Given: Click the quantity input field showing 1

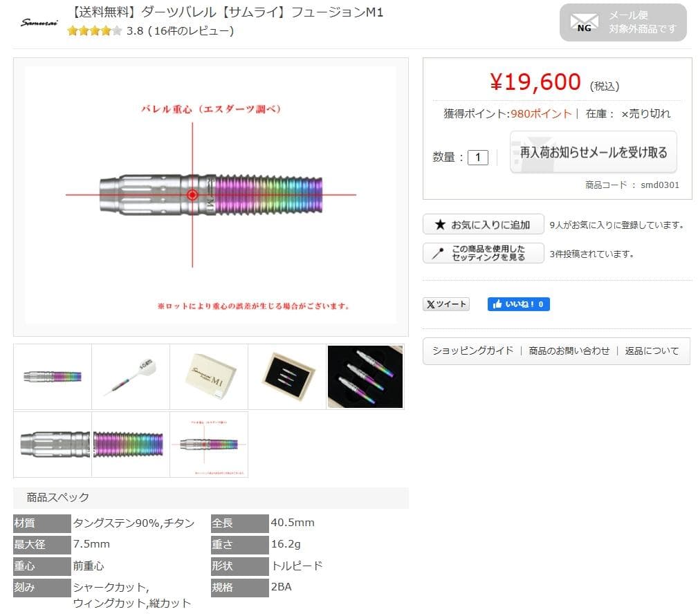Looking at the screenshot, I should (x=479, y=156).
